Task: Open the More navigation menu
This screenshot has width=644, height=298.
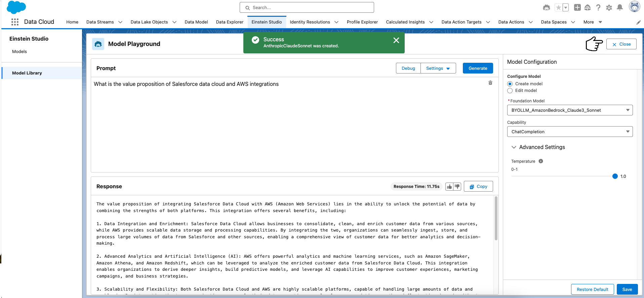Action: (x=593, y=22)
